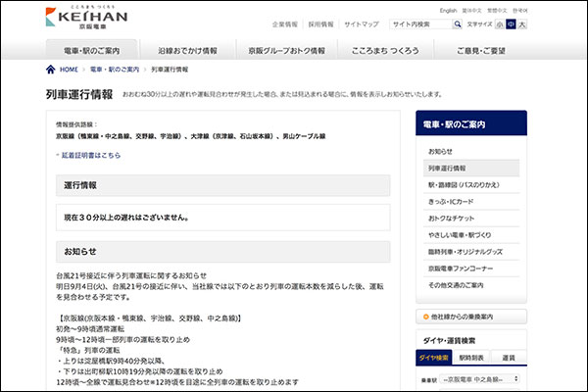588x392 pixels.
Task: Select the ダイヤ検索 tab
Action: 434,358
